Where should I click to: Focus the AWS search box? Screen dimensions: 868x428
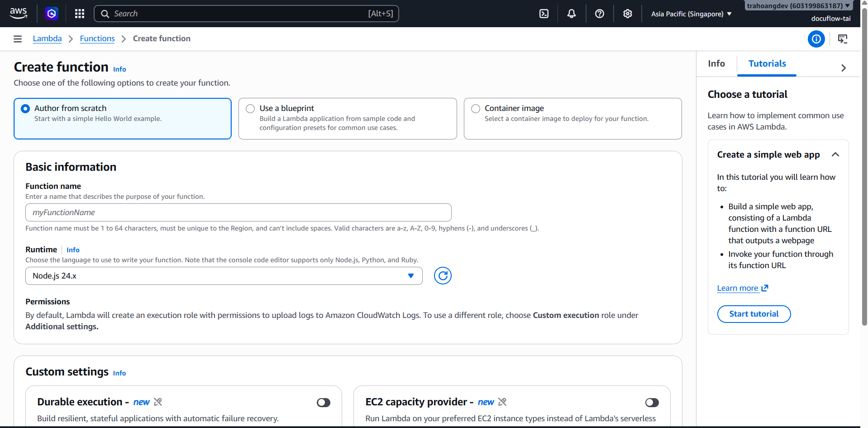click(x=246, y=14)
